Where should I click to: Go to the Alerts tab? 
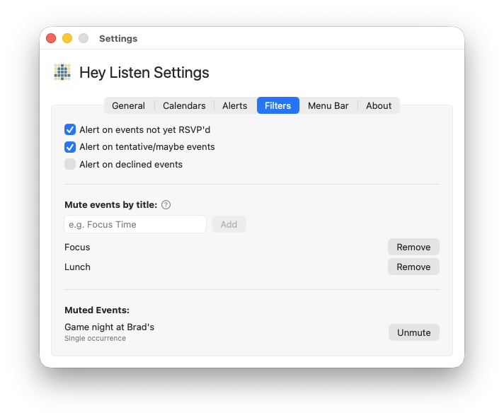click(234, 105)
